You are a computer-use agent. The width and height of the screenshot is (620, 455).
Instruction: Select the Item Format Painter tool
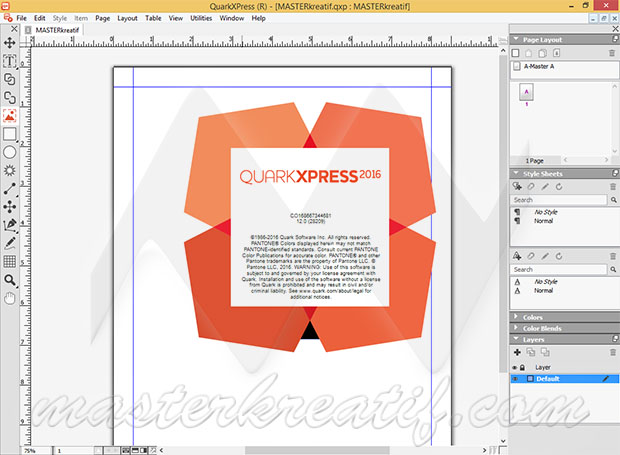(x=9, y=206)
